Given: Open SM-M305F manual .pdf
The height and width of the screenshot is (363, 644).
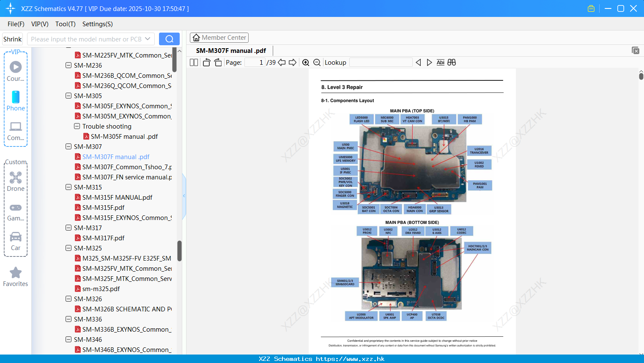Looking at the screenshot, I should tap(124, 136).
